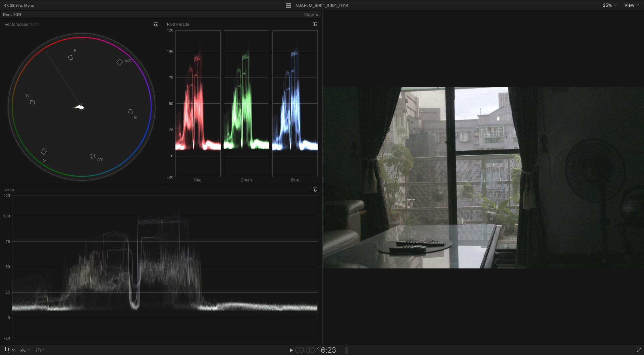Open the scopes View menu
The image size is (644, 355).
[x=311, y=15]
